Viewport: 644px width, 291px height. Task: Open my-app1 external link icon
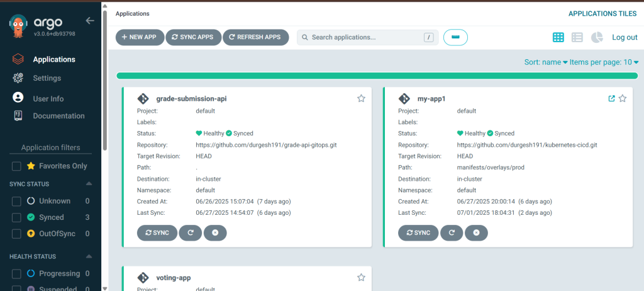tap(611, 98)
